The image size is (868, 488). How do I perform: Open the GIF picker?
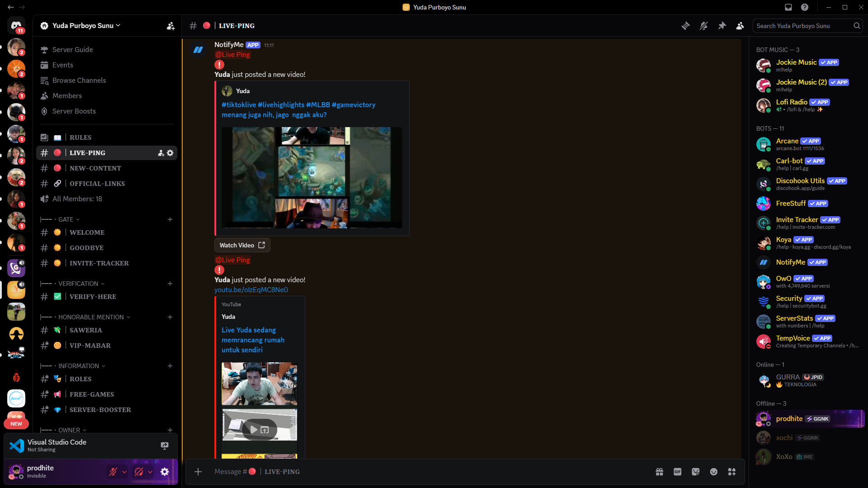pyautogui.click(x=678, y=472)
